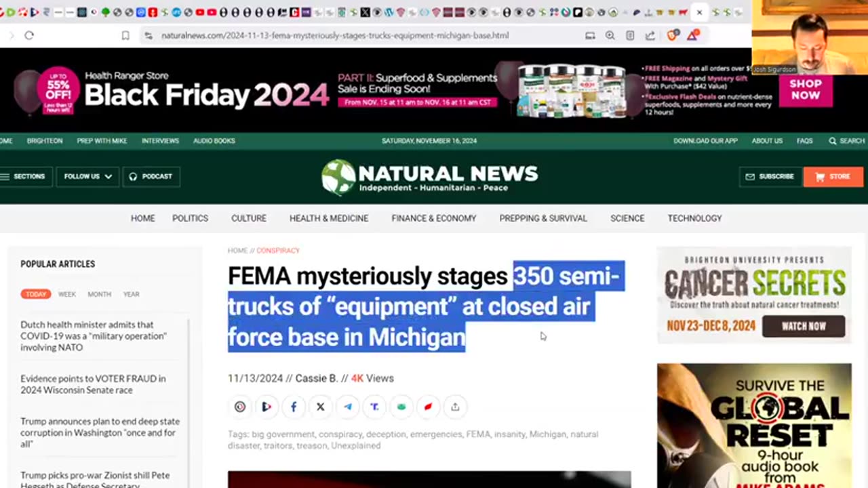Open FAQs link
The image size is (868, 488).
[805, 141]
